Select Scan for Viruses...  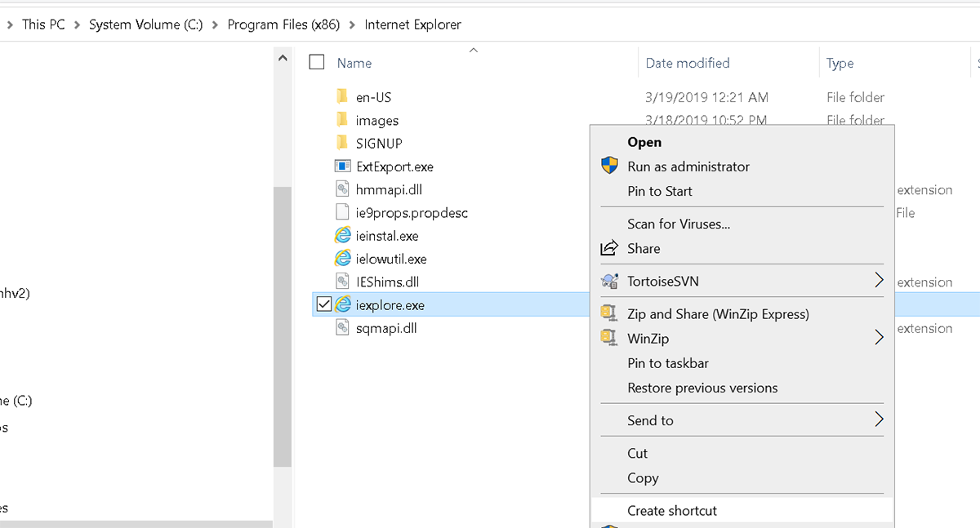679,224
